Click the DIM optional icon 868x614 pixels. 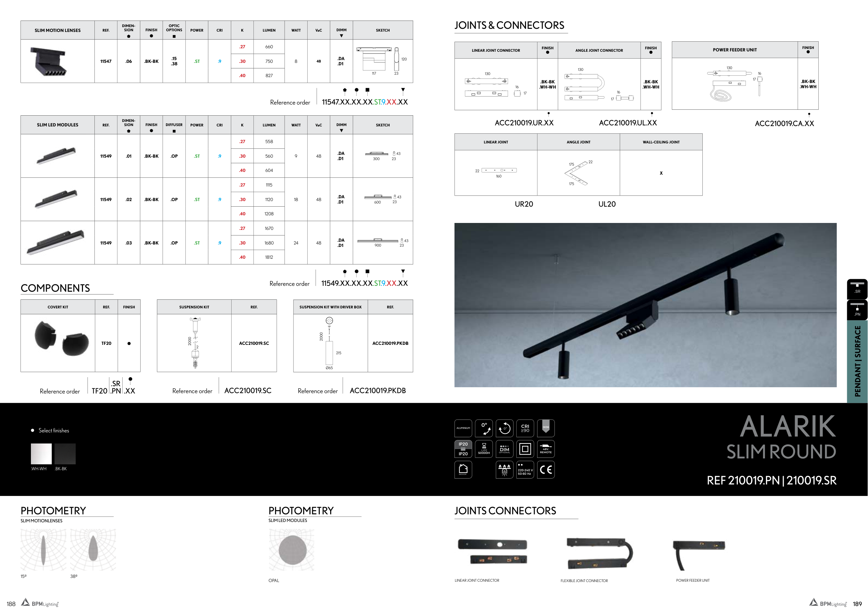[x=504, y=449]
